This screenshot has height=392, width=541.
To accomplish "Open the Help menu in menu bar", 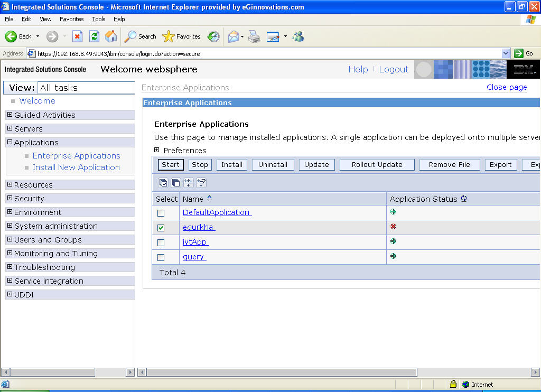I will pos(119,19).
